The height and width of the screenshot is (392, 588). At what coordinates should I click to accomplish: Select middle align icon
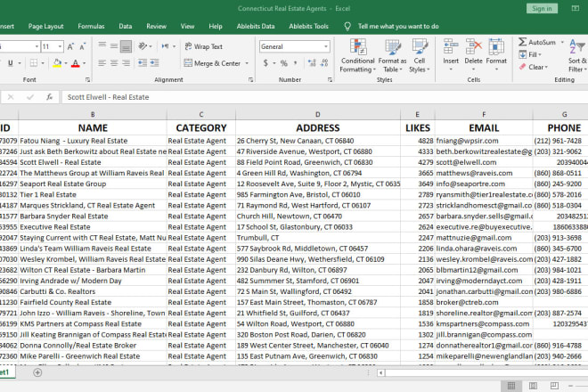(x=114, y=46)
